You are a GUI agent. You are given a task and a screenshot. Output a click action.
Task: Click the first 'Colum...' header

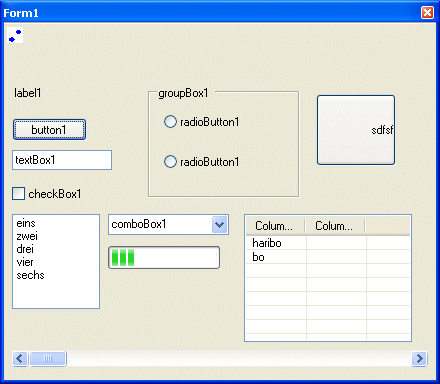276,226
